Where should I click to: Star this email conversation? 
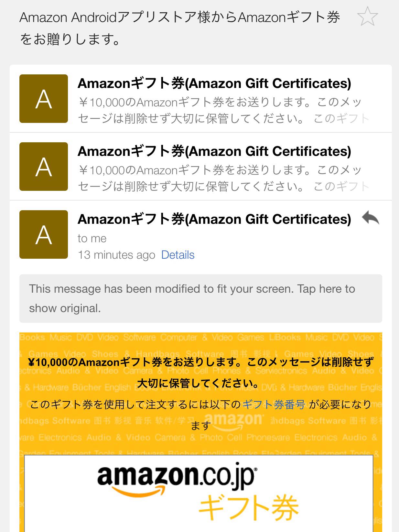tap(368, 16)
